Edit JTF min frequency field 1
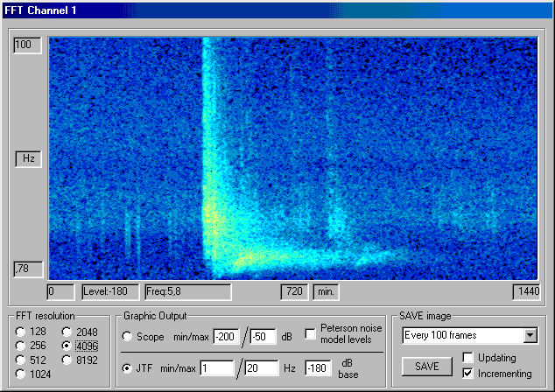Image resolution: width=555 pixels, height=392 pixels. 216,368
